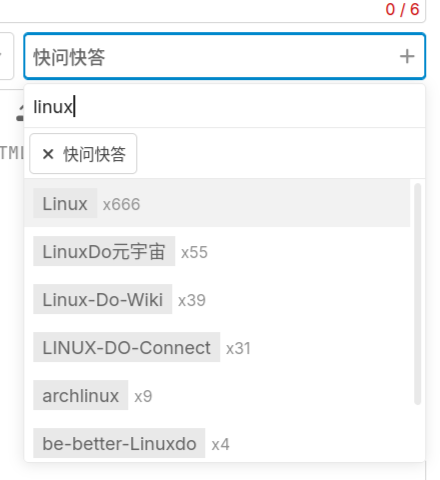Choose the LinuxDo元宇宙 tag
440x480 pixels.
(104, 251)
